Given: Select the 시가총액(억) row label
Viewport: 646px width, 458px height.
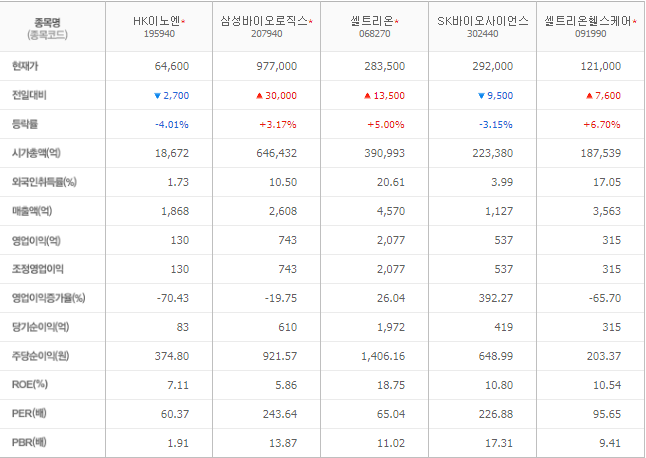Looking at the screenshot, I should pyautogui.click(x=36, y=153).
